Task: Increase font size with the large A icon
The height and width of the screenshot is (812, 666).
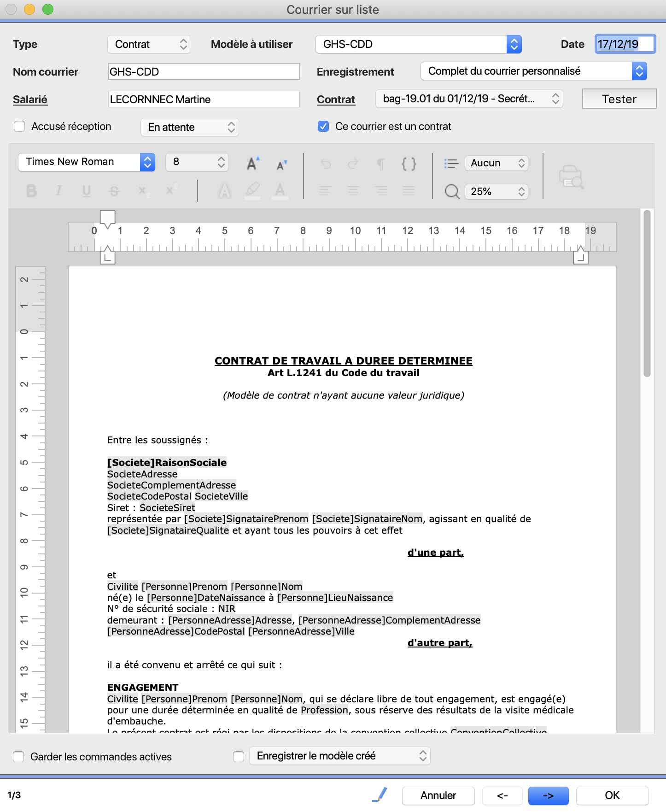Action: [253, 163]
